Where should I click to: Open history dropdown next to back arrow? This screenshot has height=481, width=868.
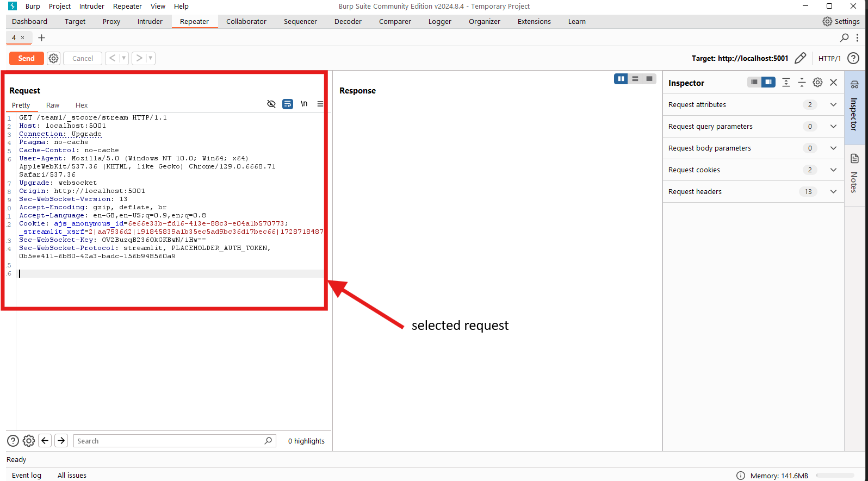(123, 58)
